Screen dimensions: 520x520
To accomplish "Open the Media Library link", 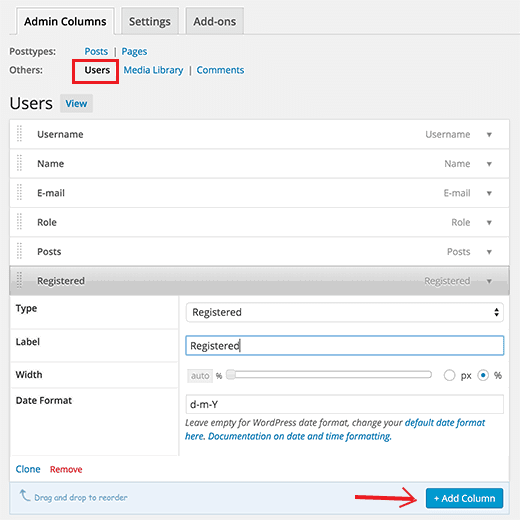I will click(x=153, y=70).
